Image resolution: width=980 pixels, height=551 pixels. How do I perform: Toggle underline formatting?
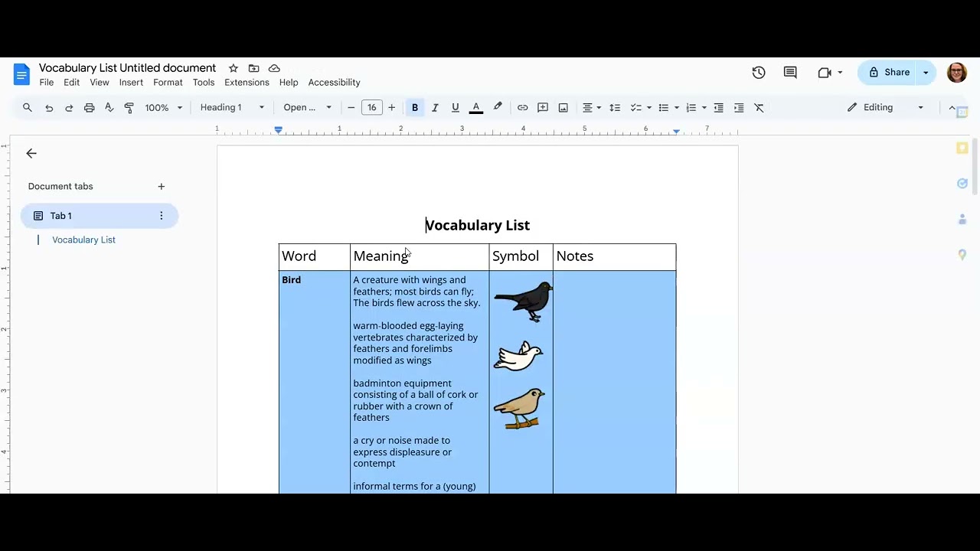tap(456, 108)
